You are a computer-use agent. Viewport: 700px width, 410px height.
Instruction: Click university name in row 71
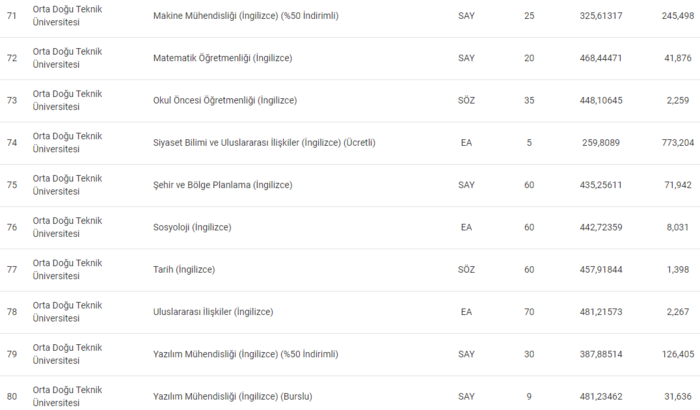coord(68,16)
